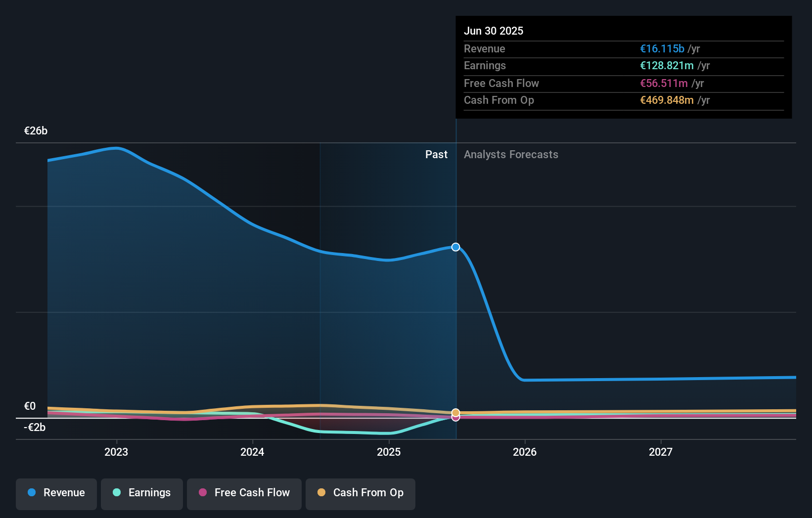Click the €56.511m free cash flow value

664,84
